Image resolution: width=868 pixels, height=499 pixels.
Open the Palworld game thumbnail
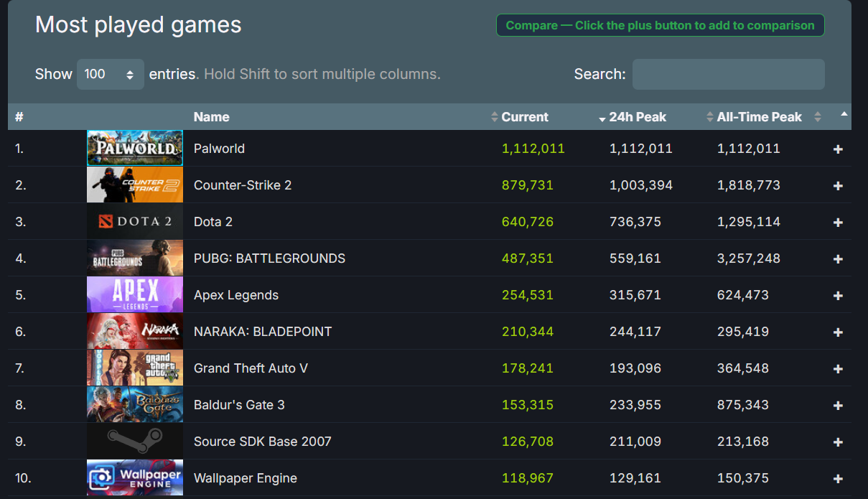coord(135,148)
